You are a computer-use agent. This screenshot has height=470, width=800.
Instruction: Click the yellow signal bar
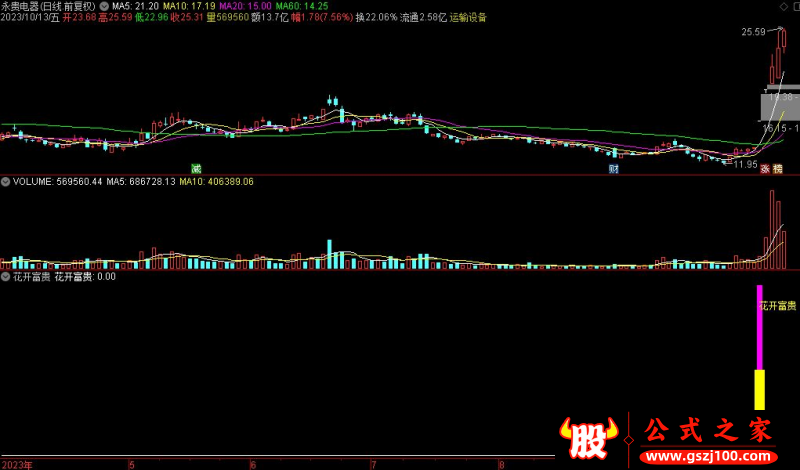[760, 390]
